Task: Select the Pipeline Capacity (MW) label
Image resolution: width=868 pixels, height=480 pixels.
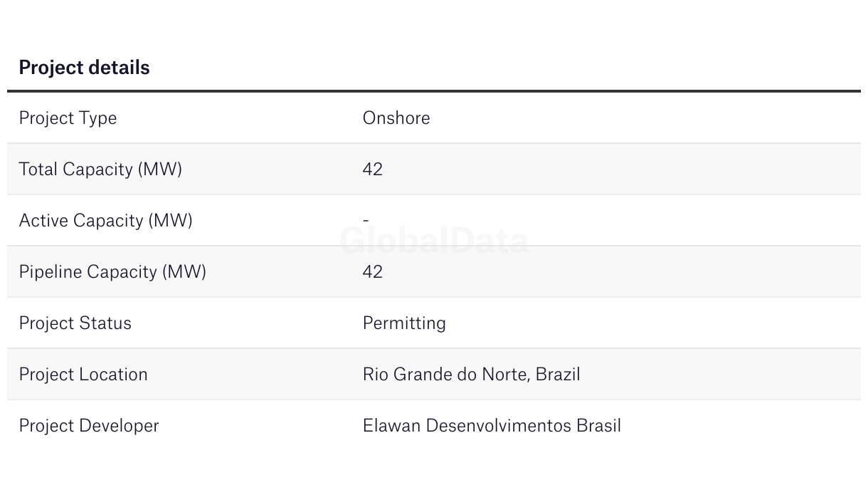Action: click(112, 272)
